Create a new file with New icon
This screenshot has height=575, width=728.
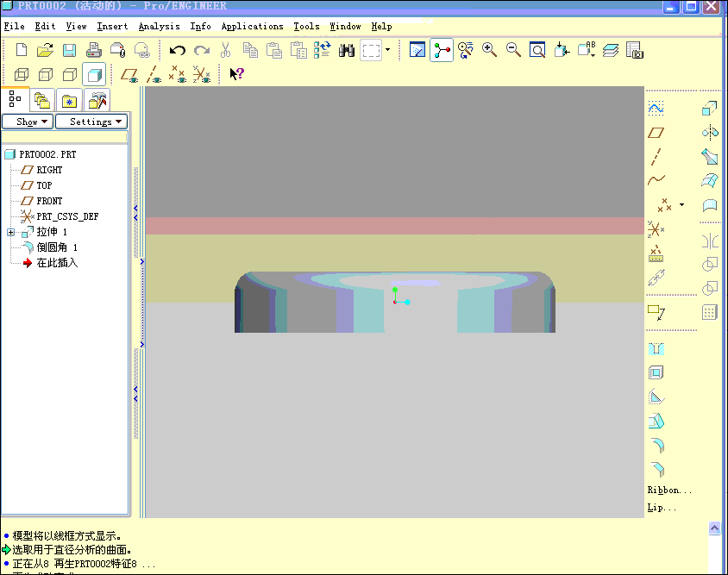(22, 50)
